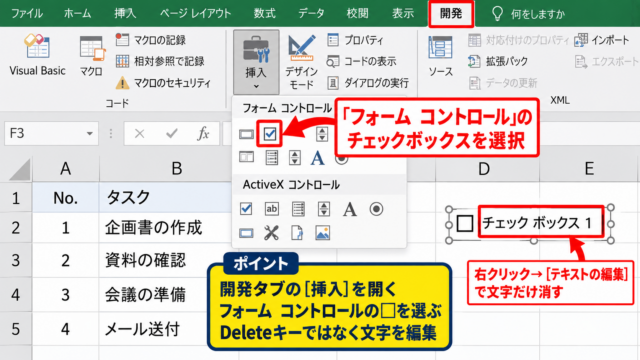Select the ActiveX command button icon
640x360 pixels.
[246, 233]
